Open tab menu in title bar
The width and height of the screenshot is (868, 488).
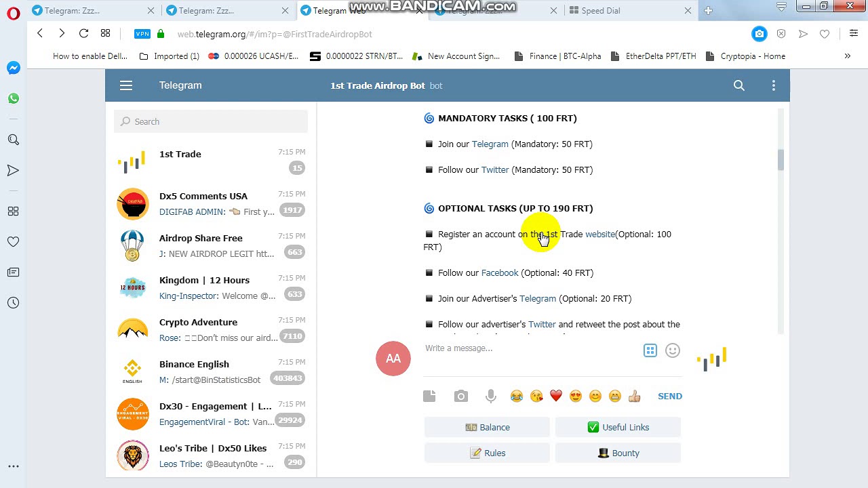782,7
